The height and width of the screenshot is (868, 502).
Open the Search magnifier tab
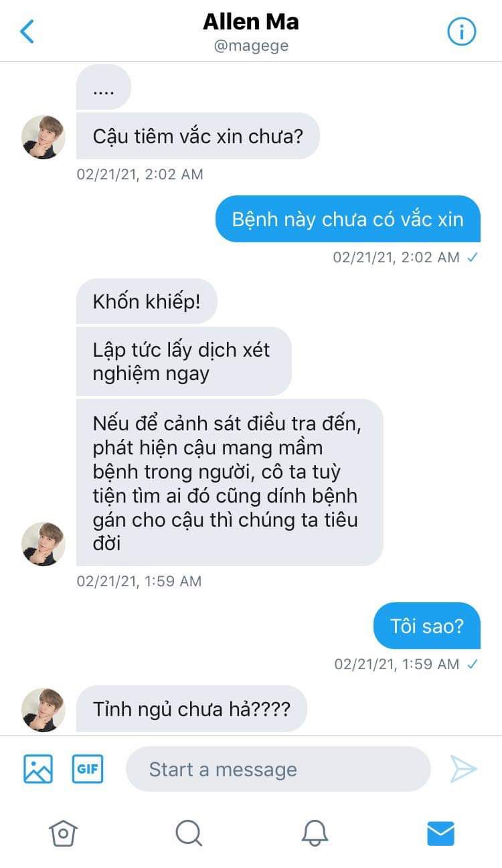[x=189, y=833]
